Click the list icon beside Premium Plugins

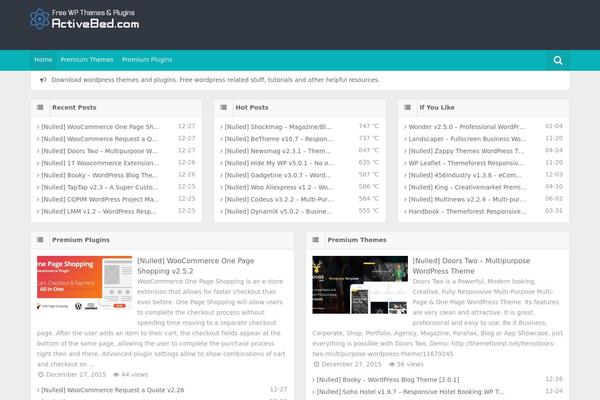40,240
